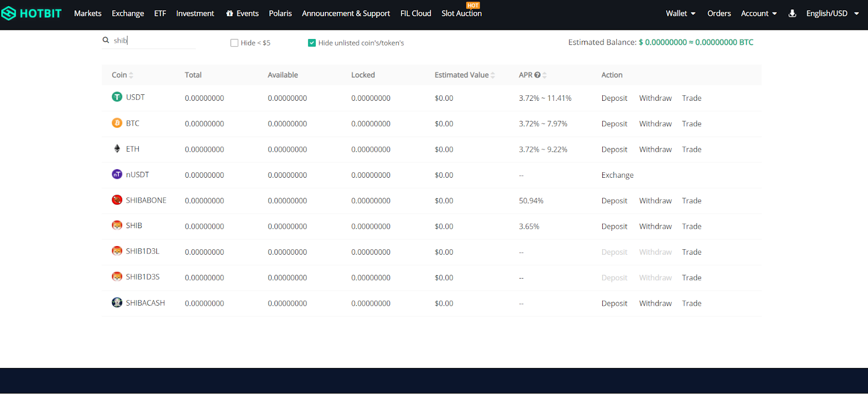Click the SHIB coin icon

pos(117,225)
